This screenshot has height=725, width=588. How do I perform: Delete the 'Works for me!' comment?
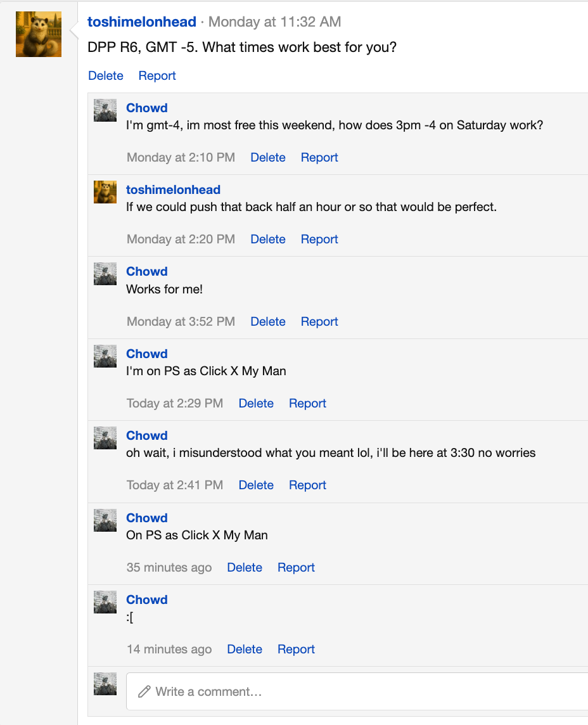pos(268,321)
